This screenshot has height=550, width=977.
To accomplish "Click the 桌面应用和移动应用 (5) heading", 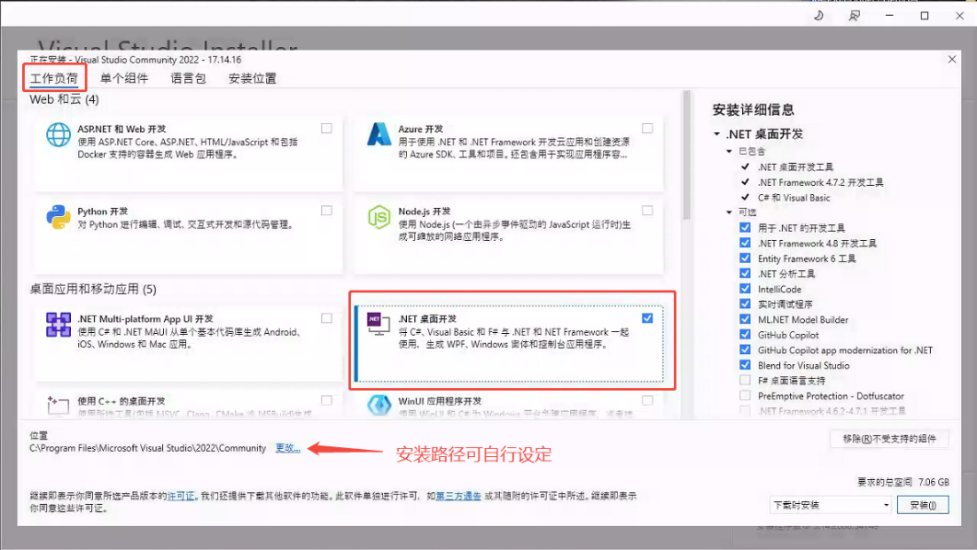I will [x=93, y=289].
